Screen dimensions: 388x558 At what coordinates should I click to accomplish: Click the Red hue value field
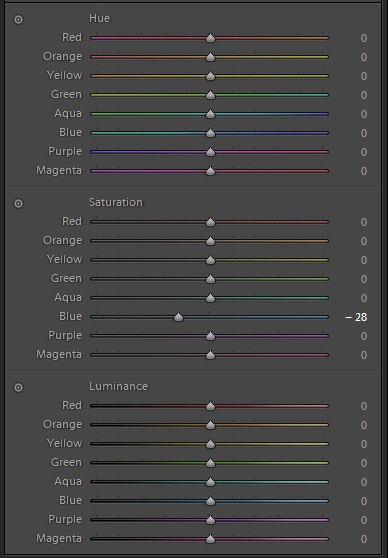pos(363,38)
